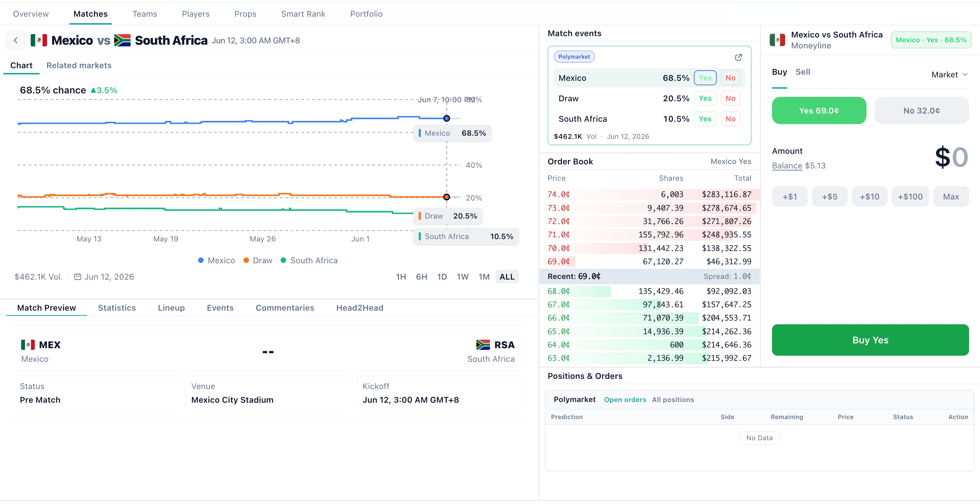Open the Smart Rank tab

pos(303,14)
